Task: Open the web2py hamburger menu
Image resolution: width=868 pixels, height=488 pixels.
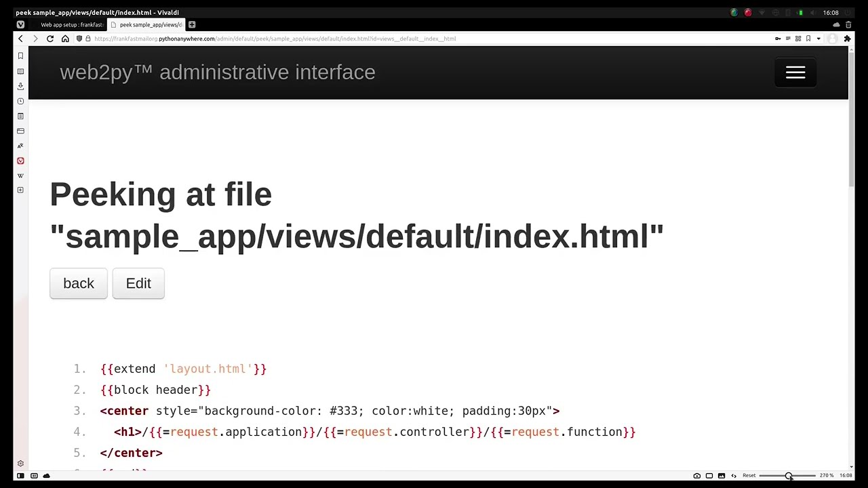Action: click(795, 73)
